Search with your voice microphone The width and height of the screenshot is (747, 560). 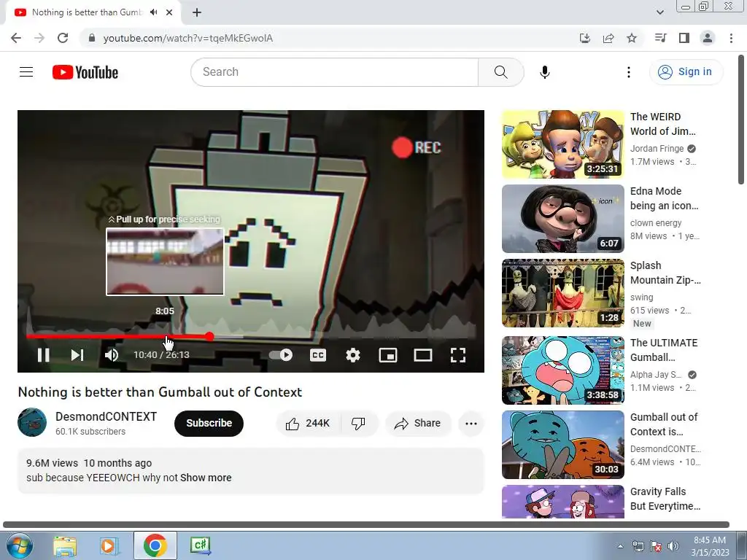[544, 72]
